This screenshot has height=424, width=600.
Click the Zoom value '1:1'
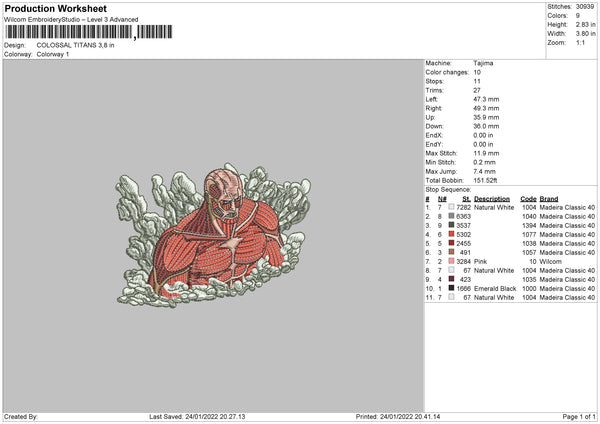pos(580,42)
